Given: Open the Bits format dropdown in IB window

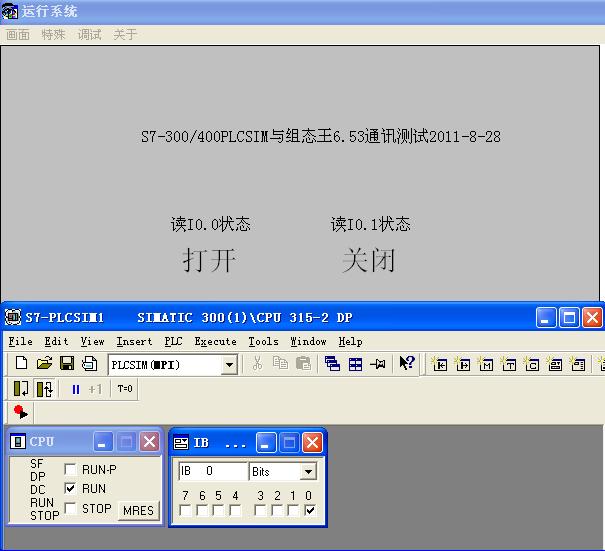Looking at the screenshot, I should coord(308,472).
